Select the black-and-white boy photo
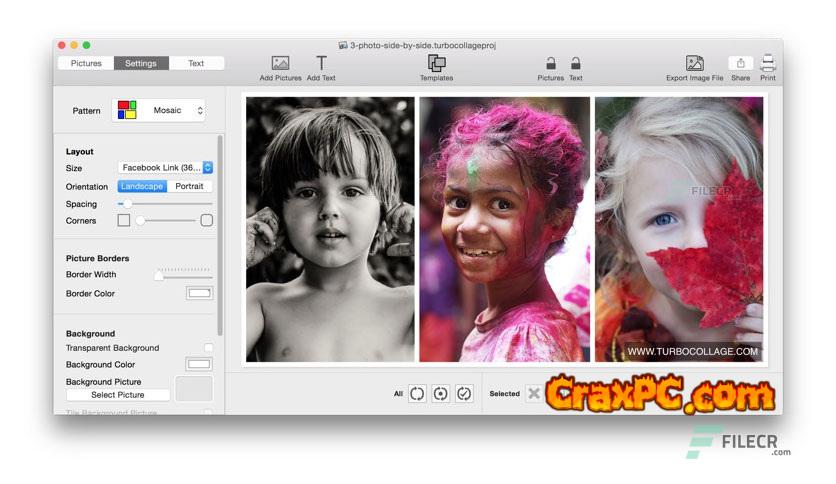Screen dimensions: 836x484 pos(330,229)
